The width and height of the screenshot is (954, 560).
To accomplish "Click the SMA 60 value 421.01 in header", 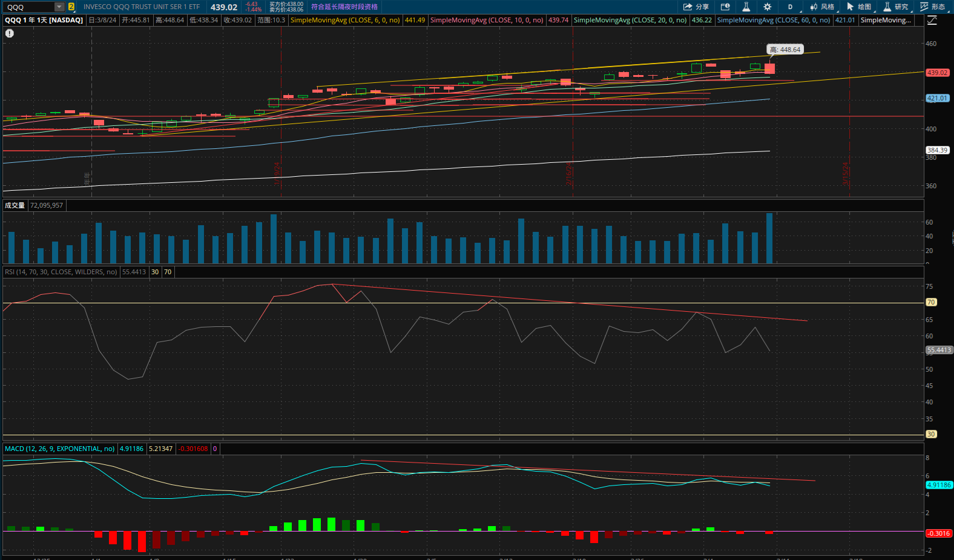I will pos(845,20).
